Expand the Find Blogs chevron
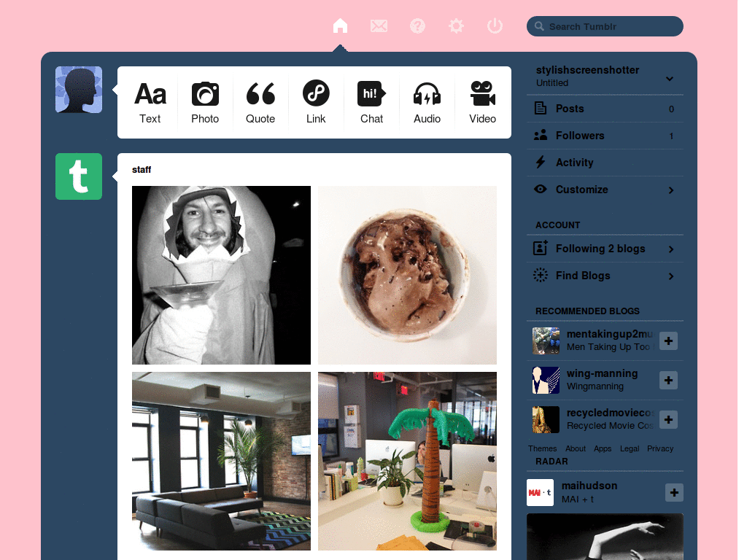Screen dimensions: 747x560 [671, 276]
